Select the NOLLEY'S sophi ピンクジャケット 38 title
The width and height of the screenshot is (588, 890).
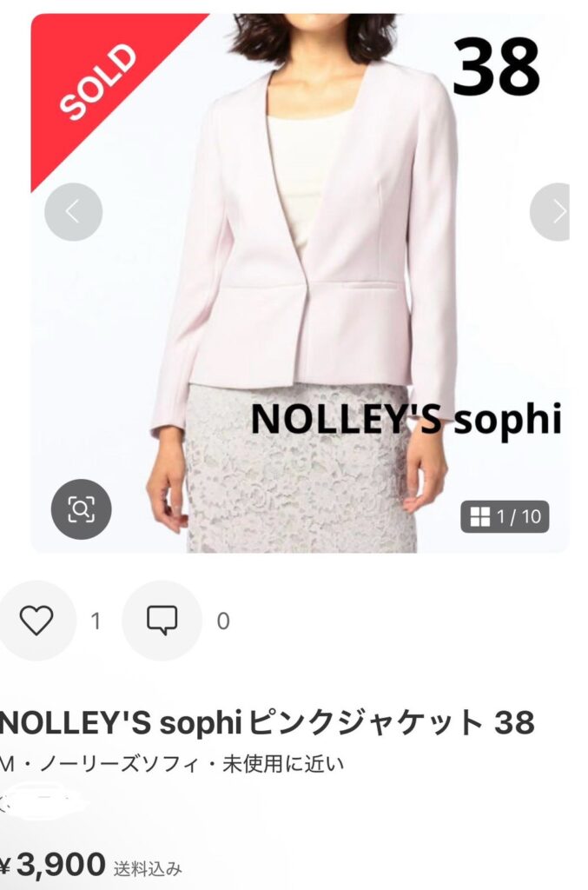pos(267,722)
